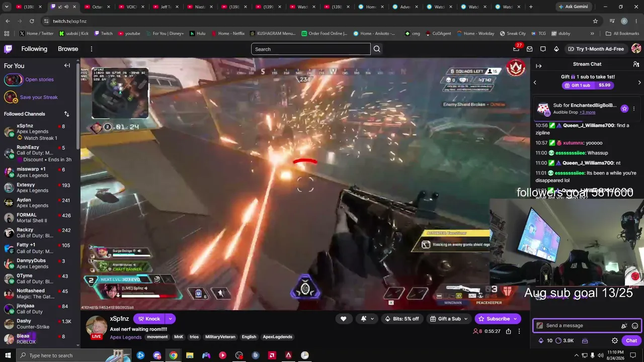Open the user avatar menu
The width and height of the screenshot is (644, 362).
pyautogui.click(x=636, y=49)
